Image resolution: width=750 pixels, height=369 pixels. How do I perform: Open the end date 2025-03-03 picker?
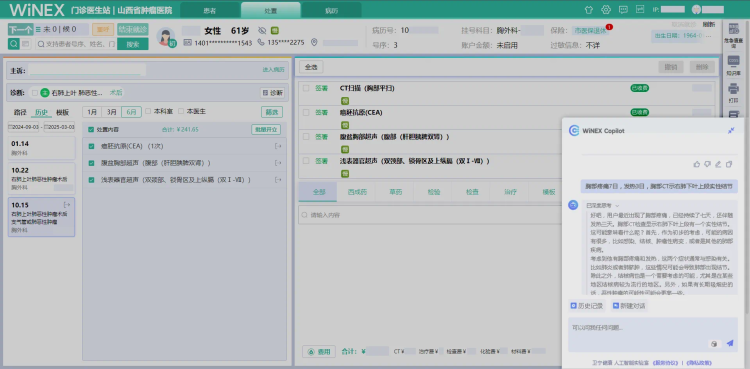click(59, 127)
